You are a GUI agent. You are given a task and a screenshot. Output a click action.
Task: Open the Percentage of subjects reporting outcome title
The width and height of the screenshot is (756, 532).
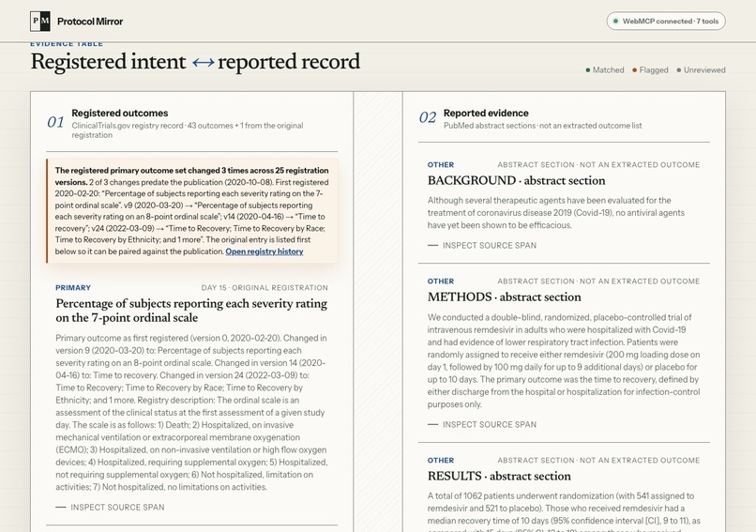pyautogui.click(x=191, y=311)
